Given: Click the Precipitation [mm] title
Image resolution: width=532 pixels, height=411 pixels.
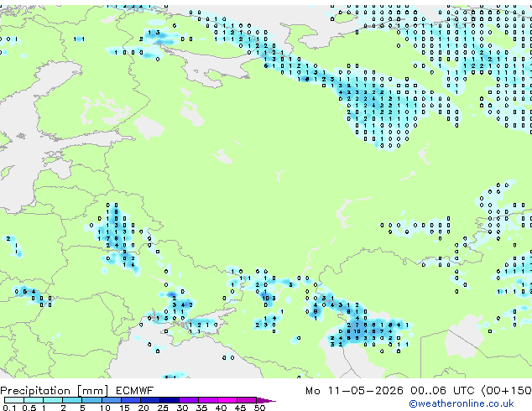Looking at the screenshot, I should point(55,391).
